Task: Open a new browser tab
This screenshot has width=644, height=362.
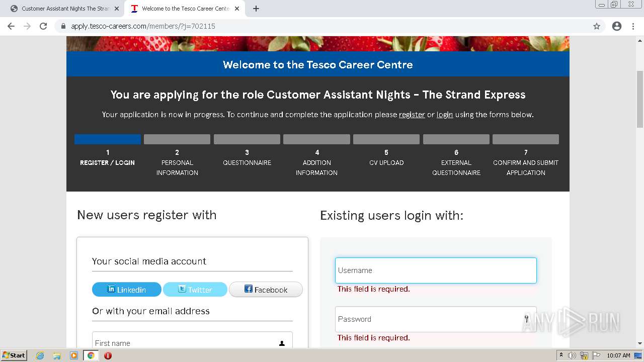Action: (256, 9)
